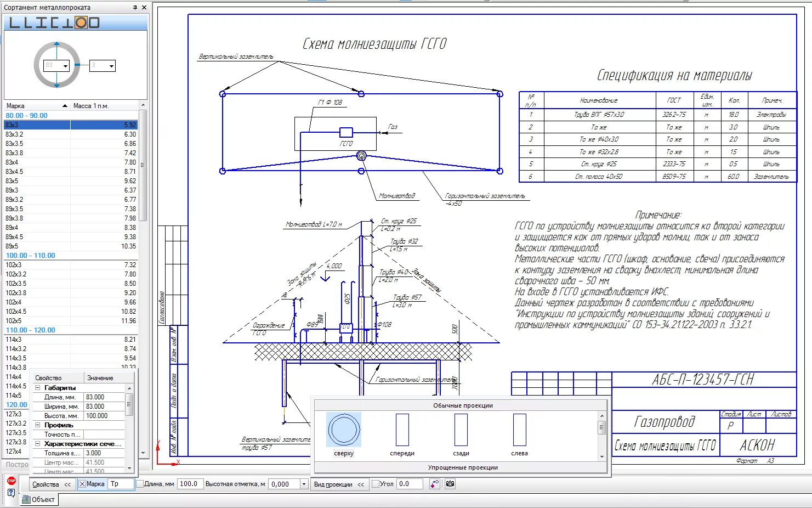Toggle the Угол checkbox

tap(376, 484)
